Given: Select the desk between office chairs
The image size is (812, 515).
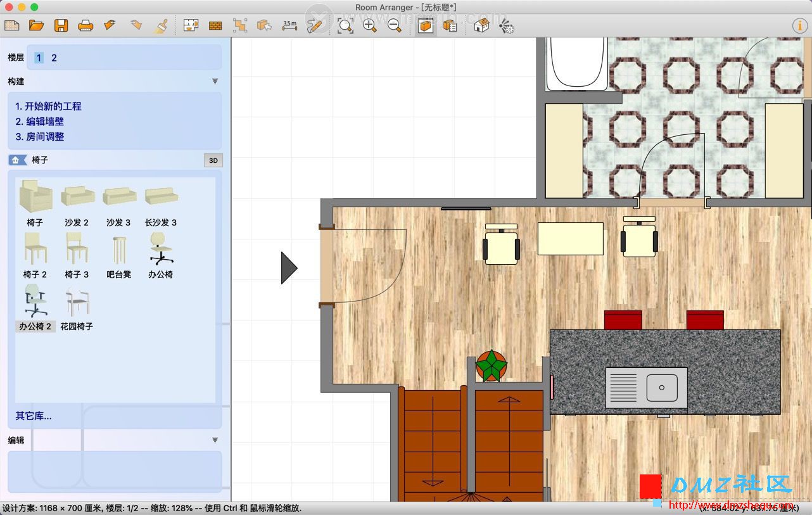Looking at the screenshot, I should coord(570,238).
